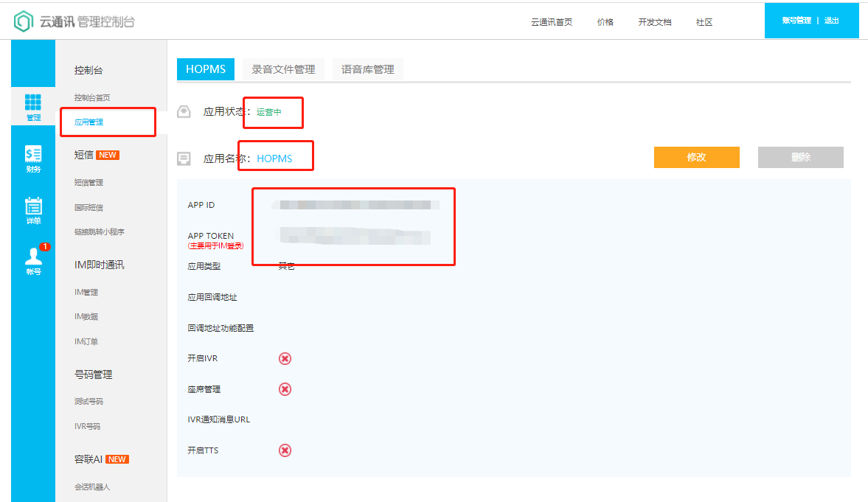Click the 账号管理 link
The width and height of the screenshot is (868, 502).
click(x=796, y=21)
